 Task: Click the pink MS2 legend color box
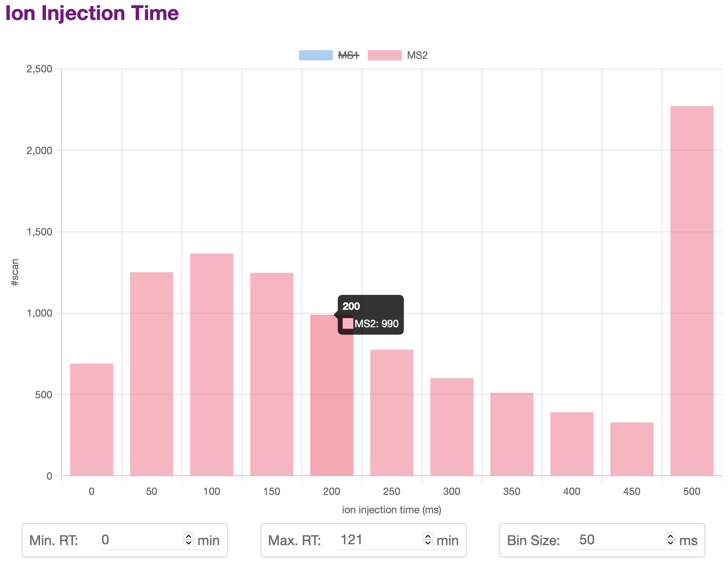pos(384,55)
